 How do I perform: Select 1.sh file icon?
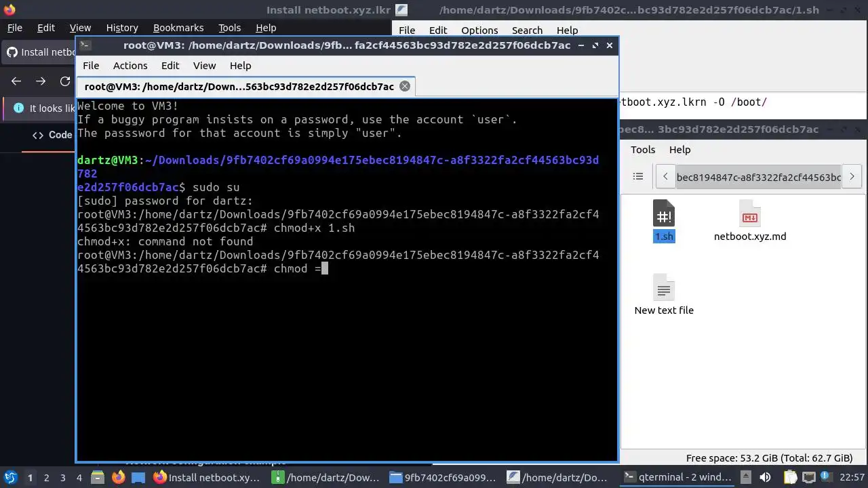[x=663, y=221]
